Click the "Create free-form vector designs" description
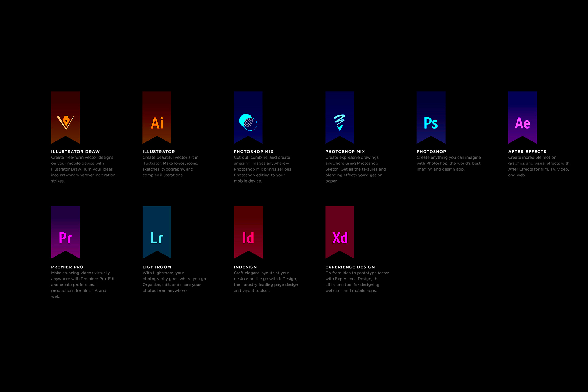Image resolution: width=588 pixels, height=392 pixels. tap(83, 169)
